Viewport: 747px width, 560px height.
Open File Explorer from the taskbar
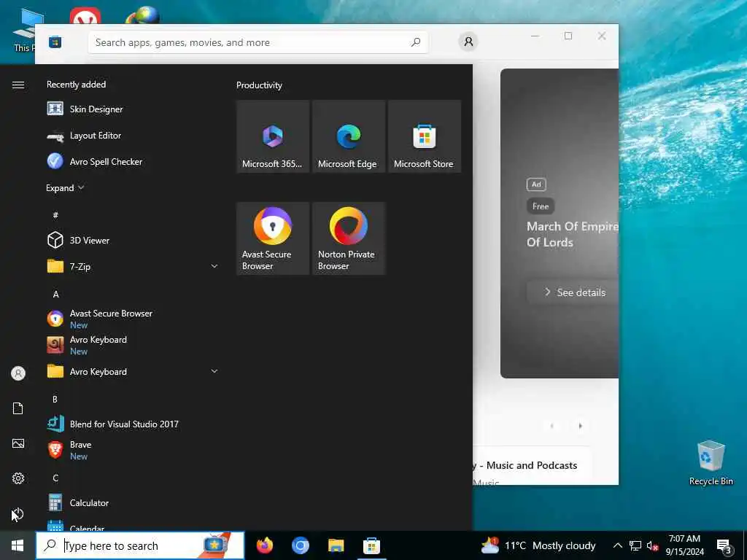coord(336,545)
